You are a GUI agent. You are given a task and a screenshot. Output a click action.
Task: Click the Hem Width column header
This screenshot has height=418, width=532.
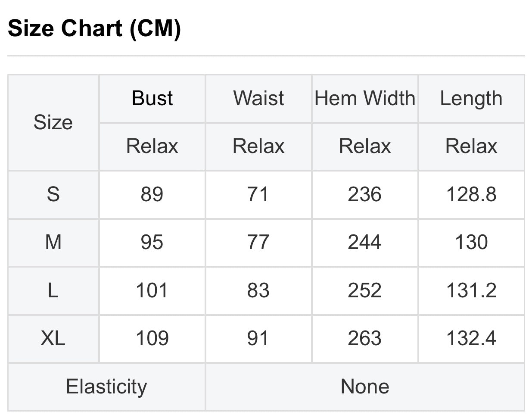pos(365,98)
